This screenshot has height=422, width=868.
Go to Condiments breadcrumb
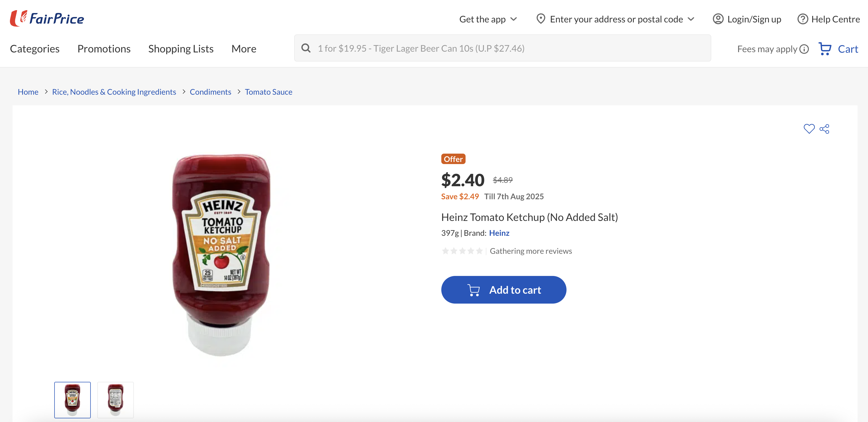tap(210, 92)
